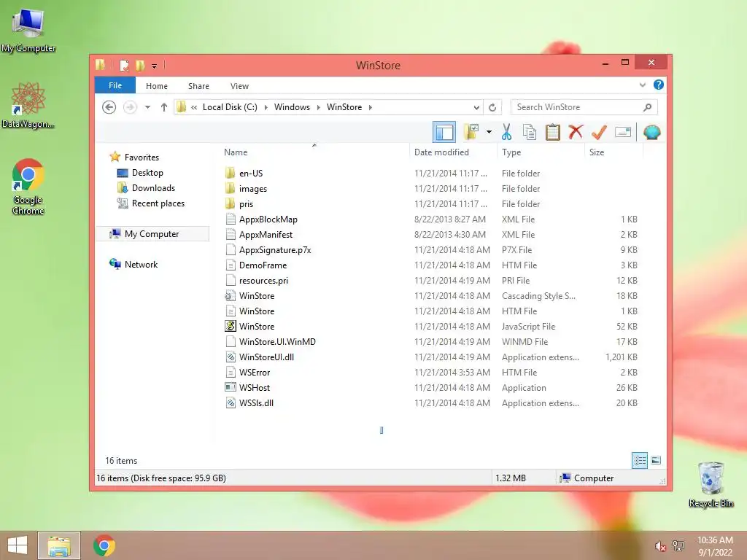
Task: Switch to the Home ribbon tab
Action: [x=157, y=86]
